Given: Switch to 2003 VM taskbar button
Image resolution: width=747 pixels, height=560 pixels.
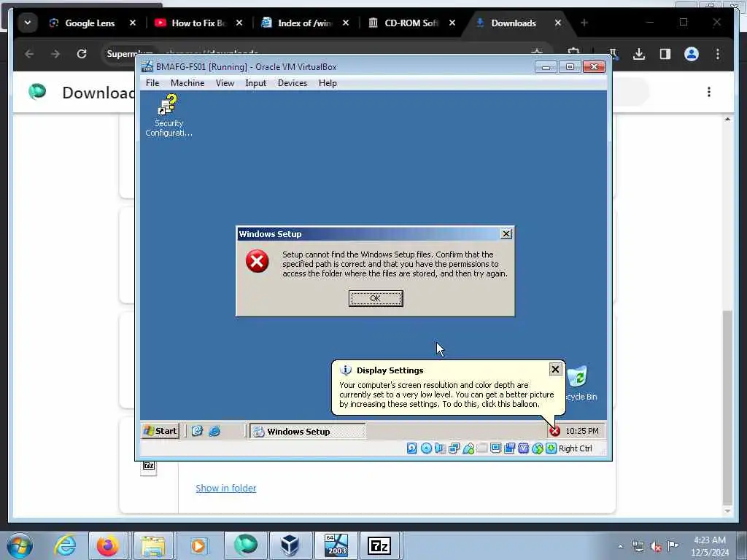Looking at the screenshot, I should pyautogui.click(x=336, y=545).
